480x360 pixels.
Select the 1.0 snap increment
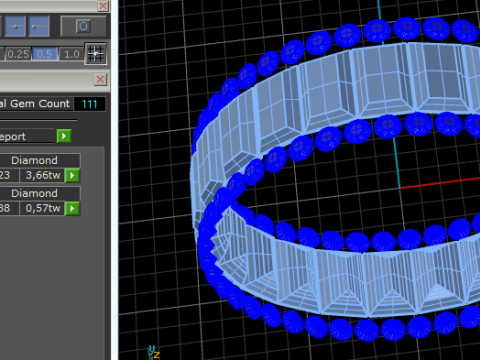click(x=71, y=54)
